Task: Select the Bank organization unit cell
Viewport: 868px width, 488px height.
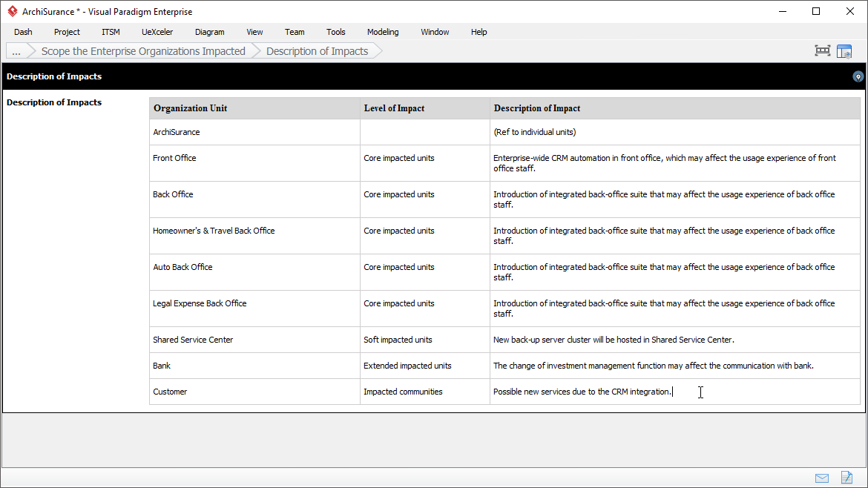Action: pos(254,366)
